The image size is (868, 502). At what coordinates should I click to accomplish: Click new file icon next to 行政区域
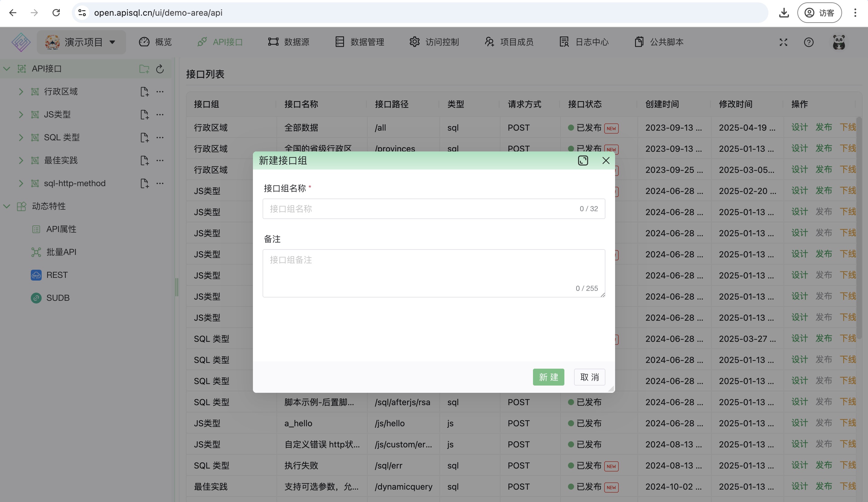pos(144,92)
